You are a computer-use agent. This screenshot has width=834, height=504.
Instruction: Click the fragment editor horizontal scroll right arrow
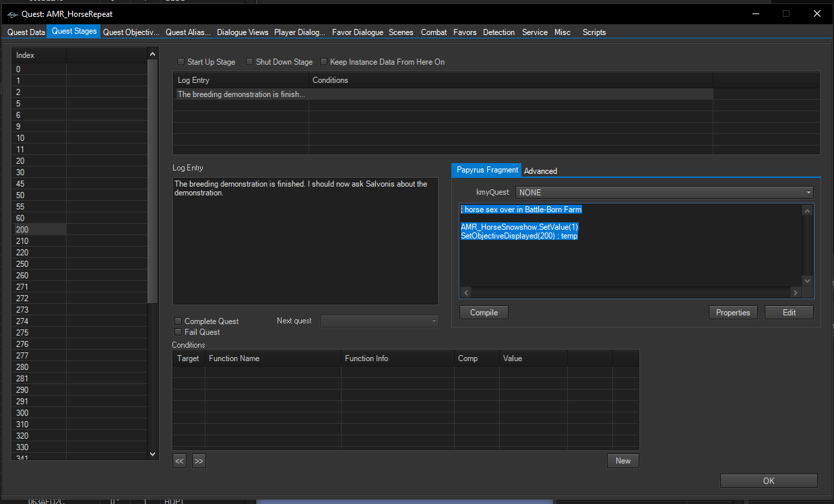click(x=795, y=292)
